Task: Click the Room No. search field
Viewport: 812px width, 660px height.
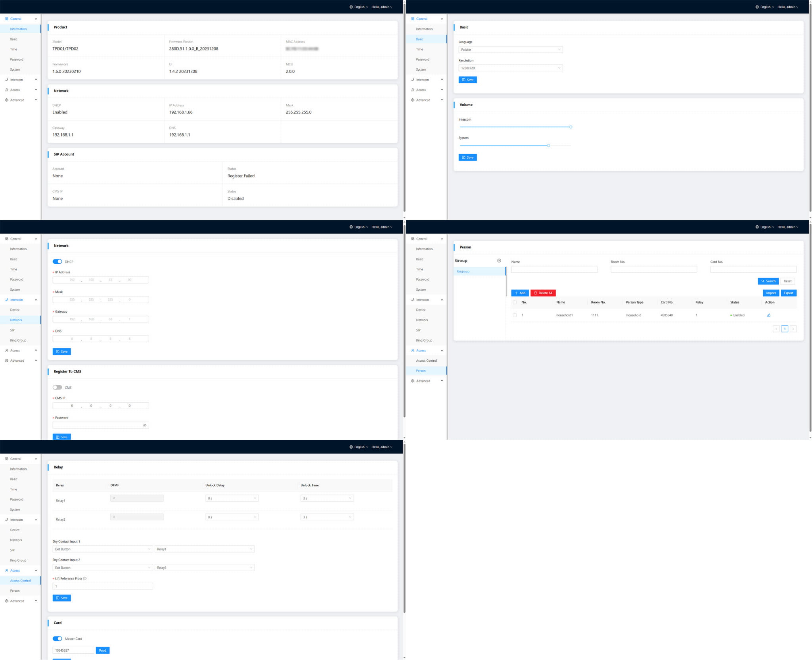Action: (653, 269)
